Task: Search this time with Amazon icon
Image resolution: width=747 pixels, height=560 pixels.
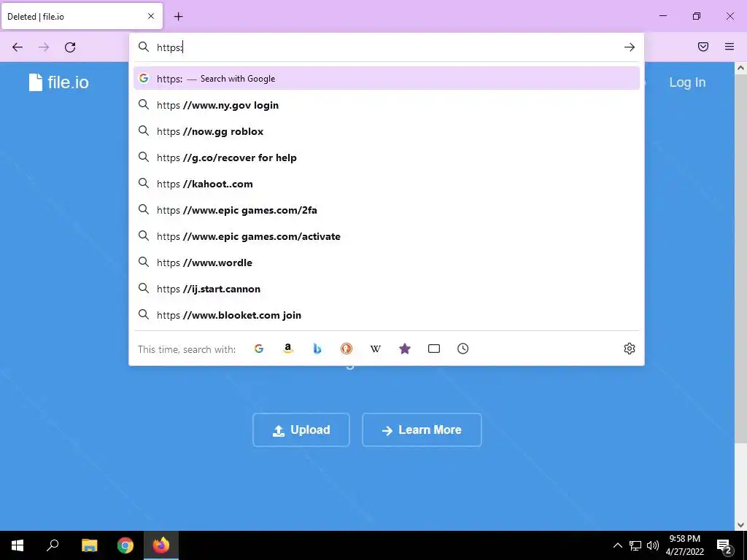Action: click(x=287, y=349)
